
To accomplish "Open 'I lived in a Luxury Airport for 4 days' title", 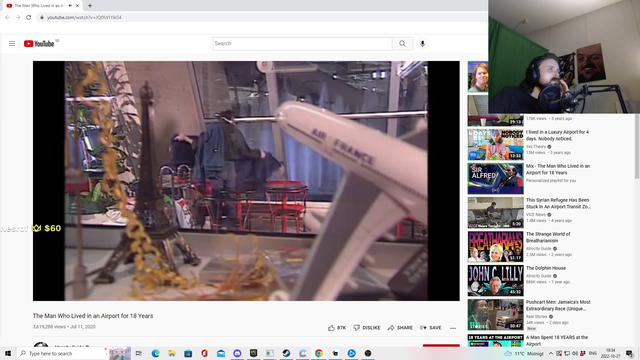I will (557, 136).
